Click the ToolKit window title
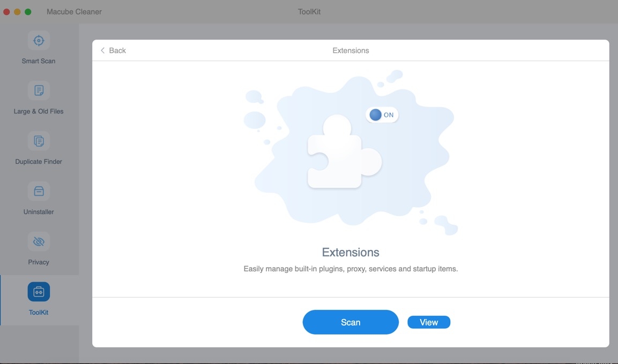Screen dimensions: 618x364 (x=309, y=12)
